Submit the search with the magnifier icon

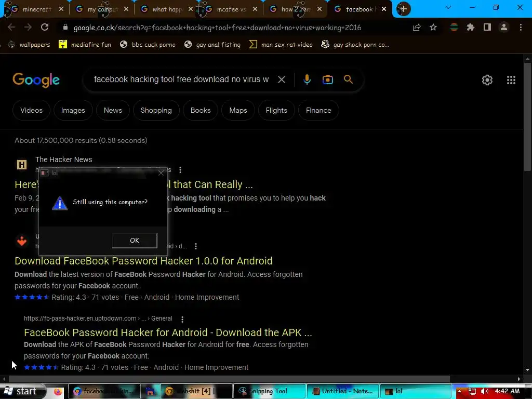(349, 79)
